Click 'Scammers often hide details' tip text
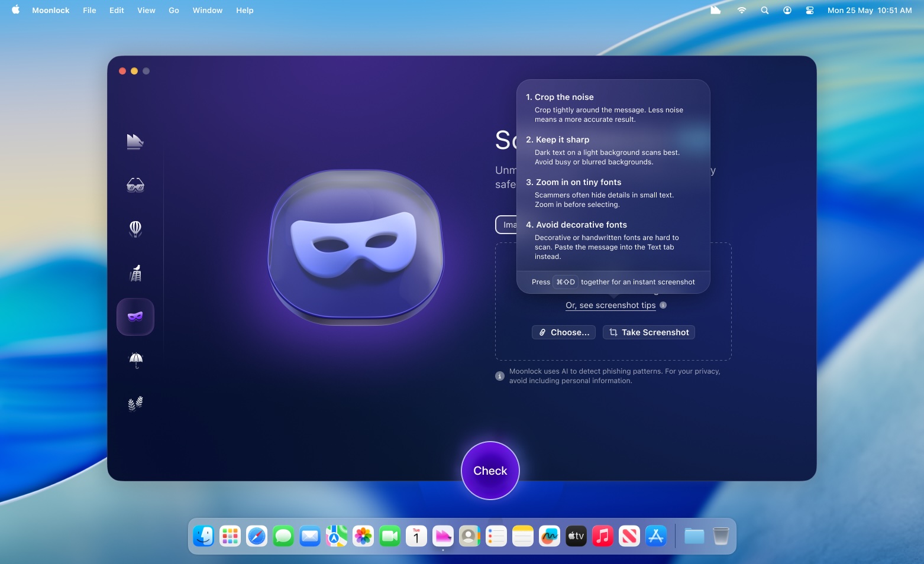The height and width of the screenshot is (564, 924). pyautogui.click(x=604, y=200)
